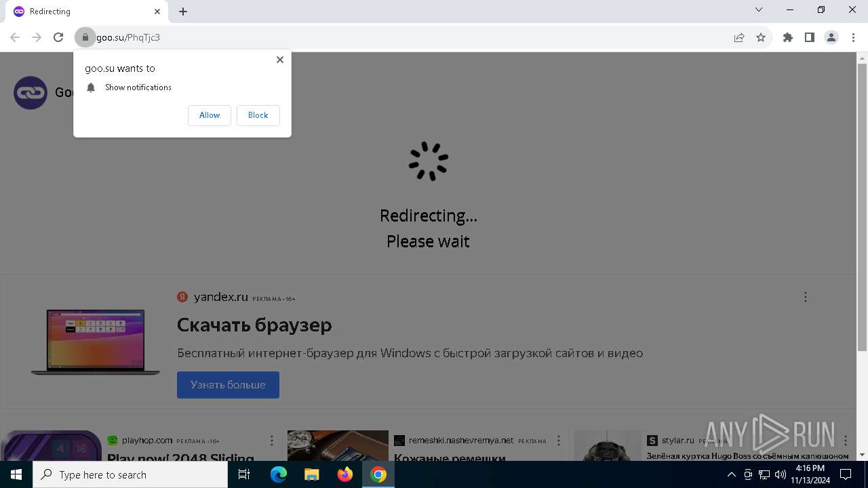Open playhop.com ad link
The image size is (868, 488).
147,441
